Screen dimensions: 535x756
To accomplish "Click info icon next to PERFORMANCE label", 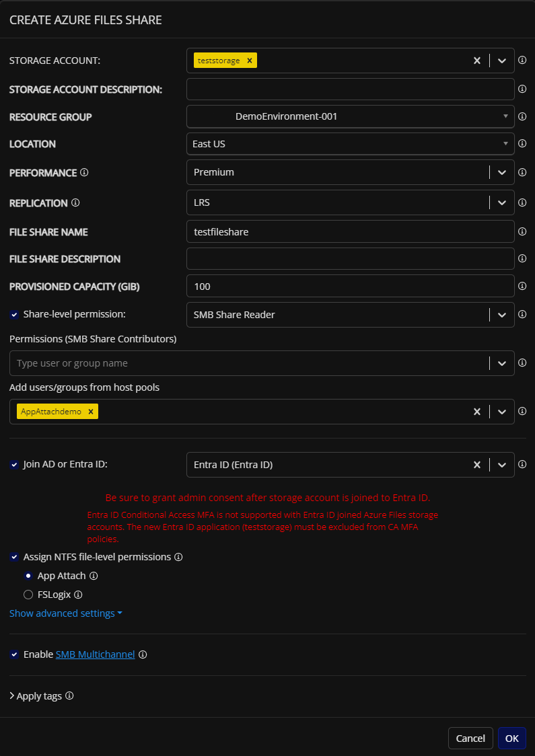I will (x=84, y=172).
